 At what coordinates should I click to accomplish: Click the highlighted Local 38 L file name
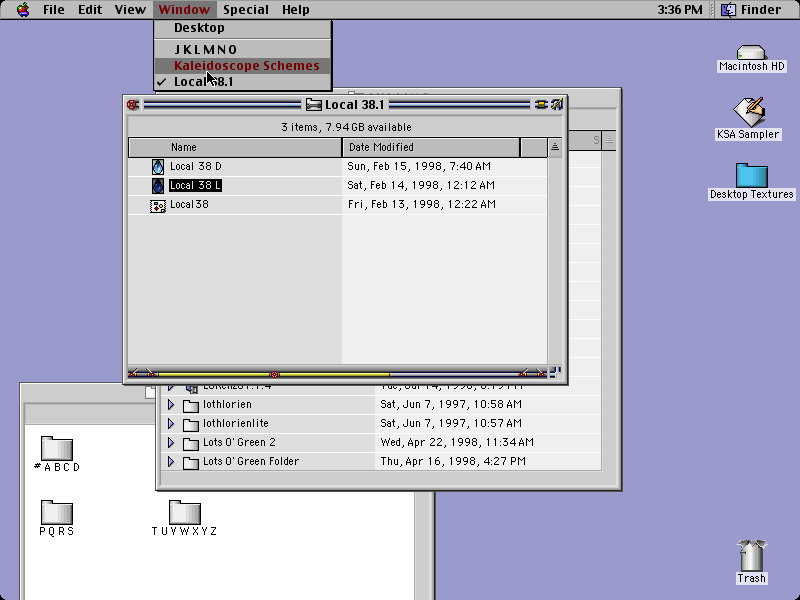[x=195, y=185]
